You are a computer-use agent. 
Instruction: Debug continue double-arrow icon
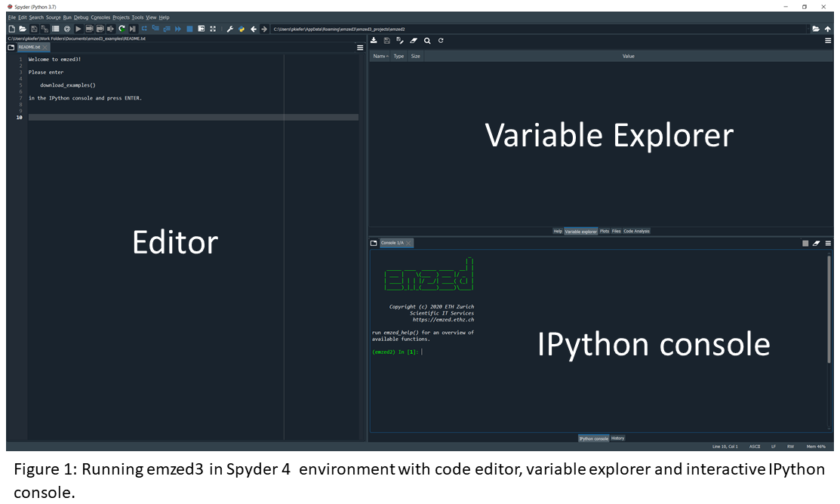178,29
